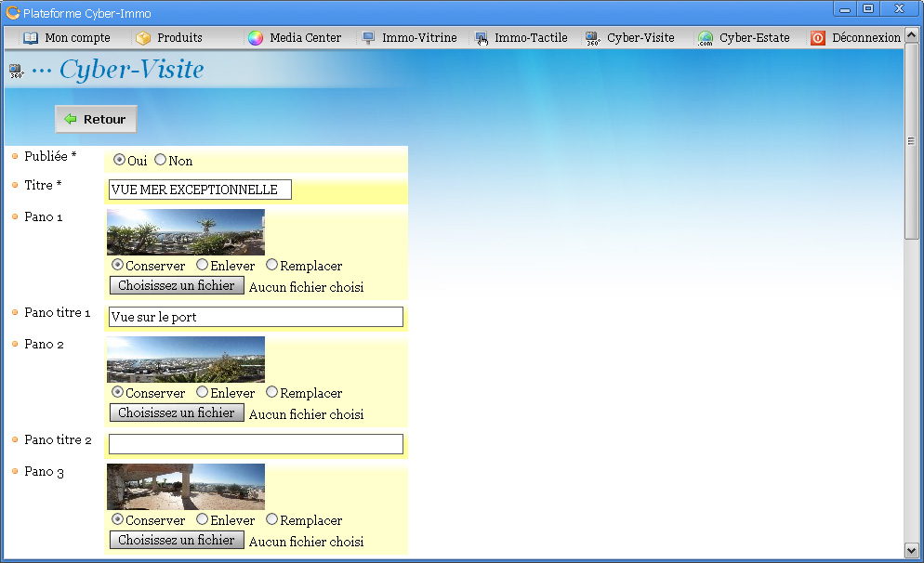Click Choisissez un fichier for Pano 1
The height and width of the screenshot is (563, 924).
pyautogui.click(x=177, y=285)
